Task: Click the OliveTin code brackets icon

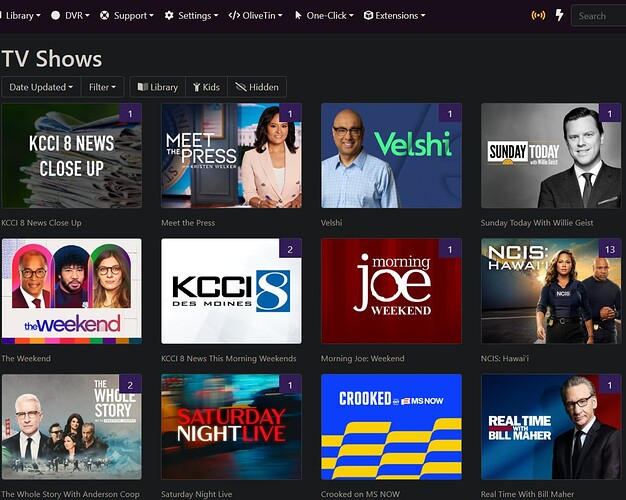Action: 234,16
